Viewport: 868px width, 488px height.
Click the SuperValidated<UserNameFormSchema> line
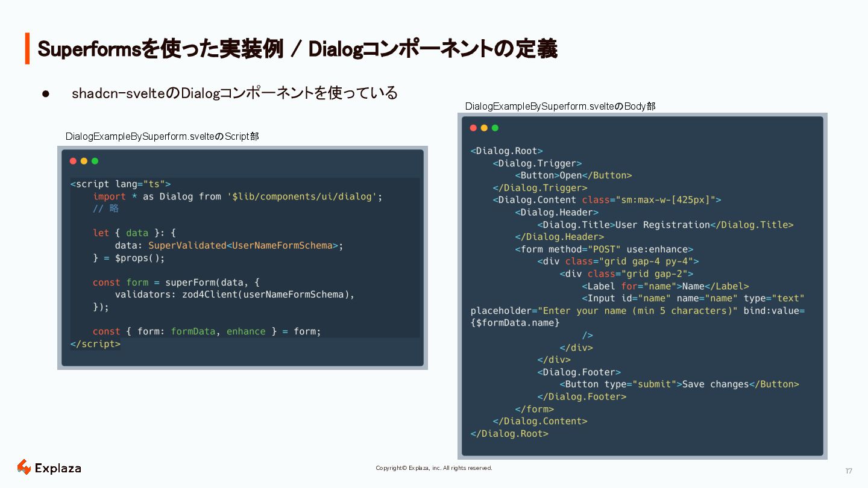(229, 245)
